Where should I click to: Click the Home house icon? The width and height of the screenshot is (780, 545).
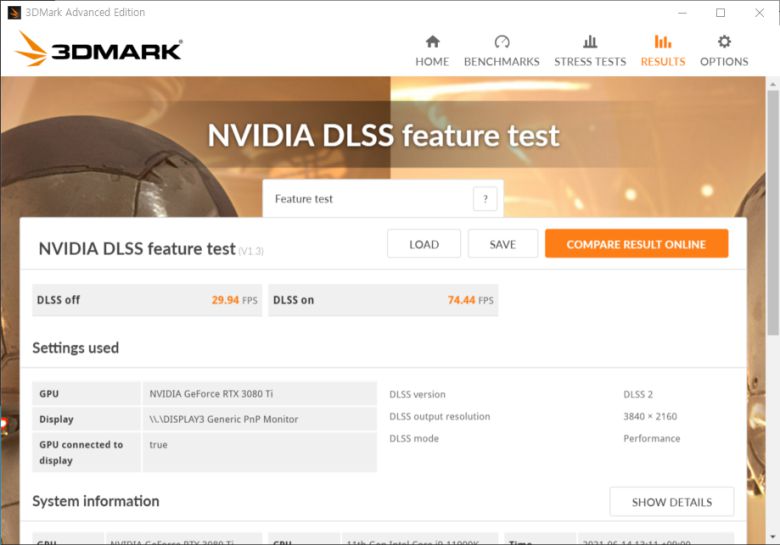(x=432, y=42)
